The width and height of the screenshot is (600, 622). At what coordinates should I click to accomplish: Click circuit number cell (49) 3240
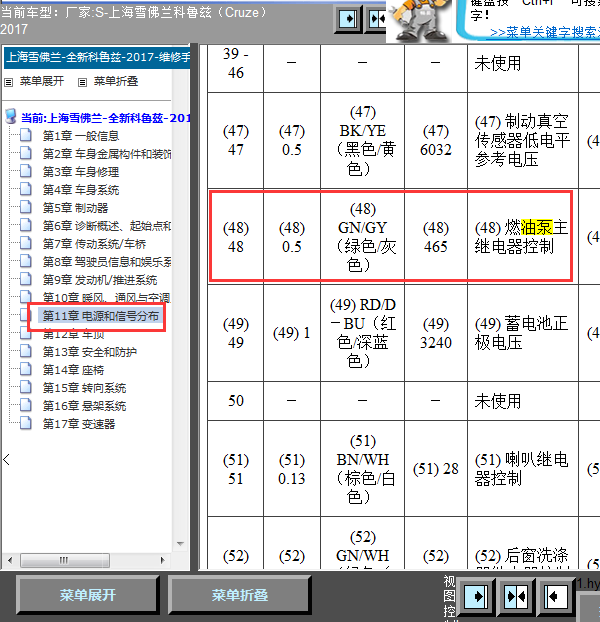pos(436,333)
